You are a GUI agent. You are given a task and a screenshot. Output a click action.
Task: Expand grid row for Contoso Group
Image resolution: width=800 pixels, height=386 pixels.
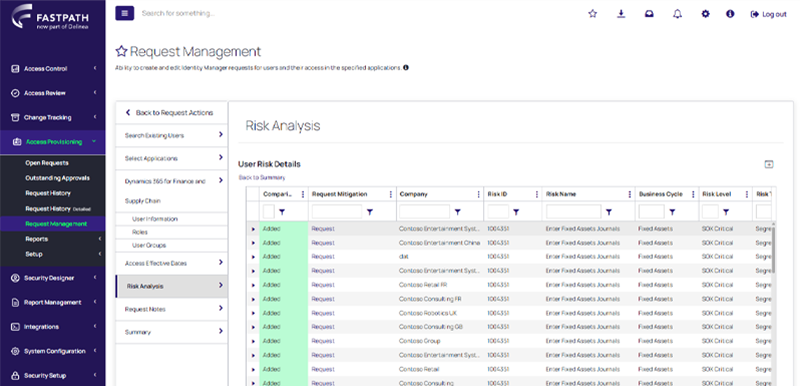253,341
